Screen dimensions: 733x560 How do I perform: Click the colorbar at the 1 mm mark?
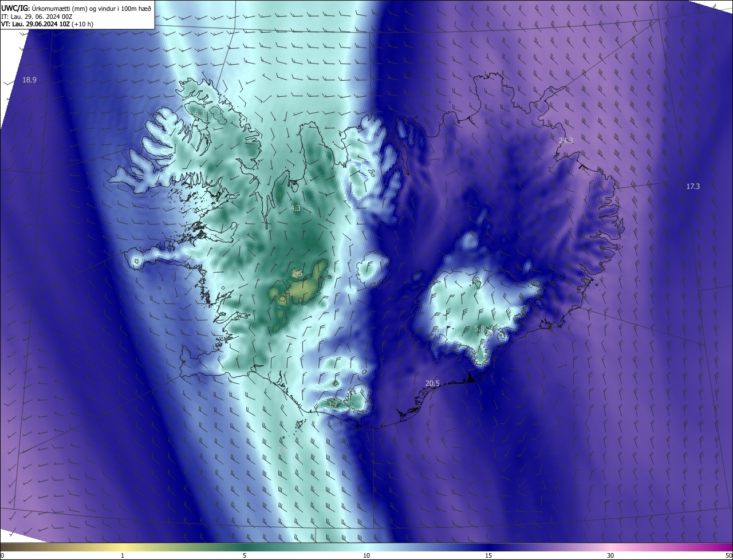(x=123, y=547)
